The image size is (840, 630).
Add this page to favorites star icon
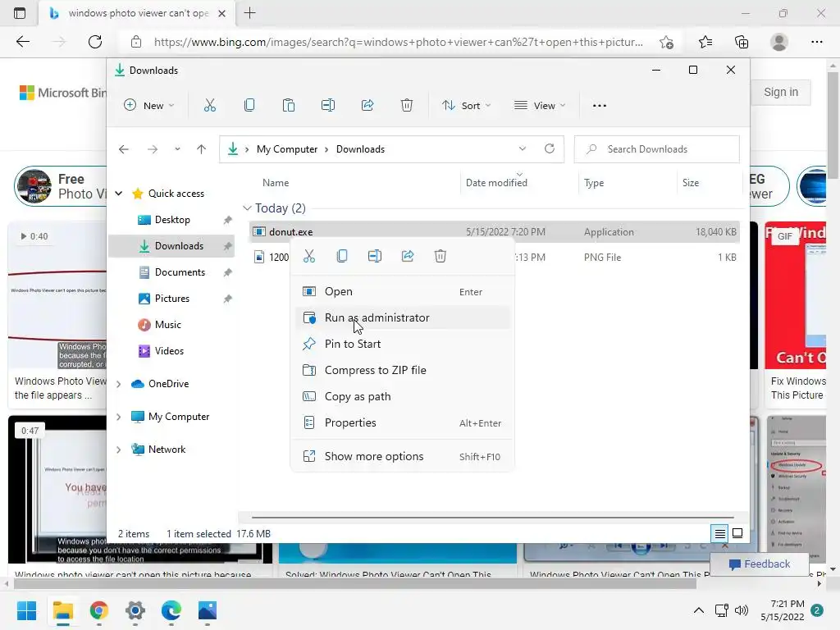tap(666, 43)
